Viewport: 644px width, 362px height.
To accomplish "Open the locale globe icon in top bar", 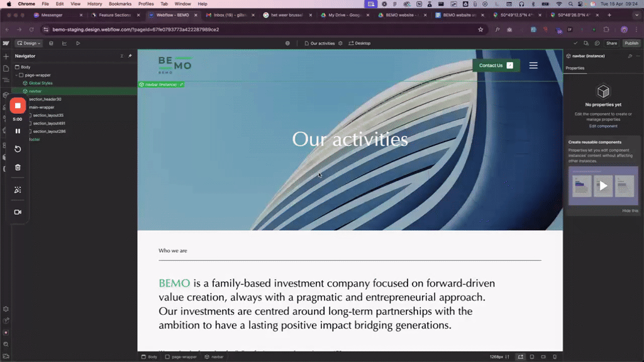I will pyautogui.click(x=287, y=43).
